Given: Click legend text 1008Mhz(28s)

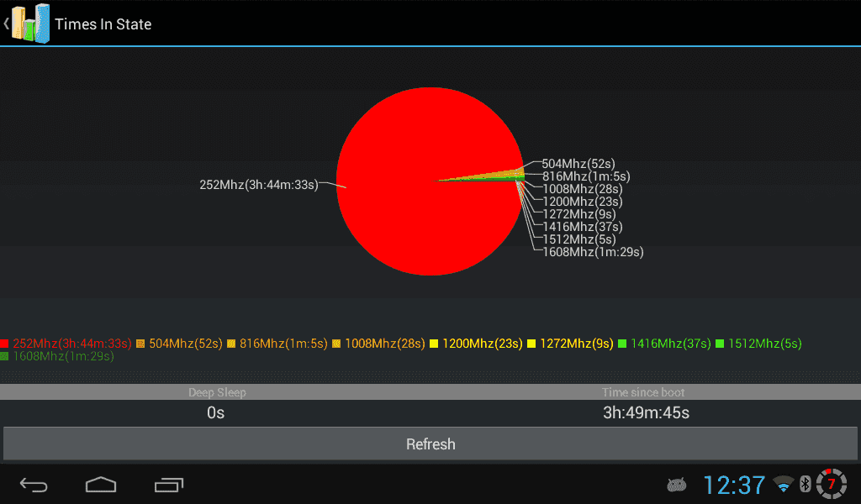Looking at the screenshot, I should point(385,344).
